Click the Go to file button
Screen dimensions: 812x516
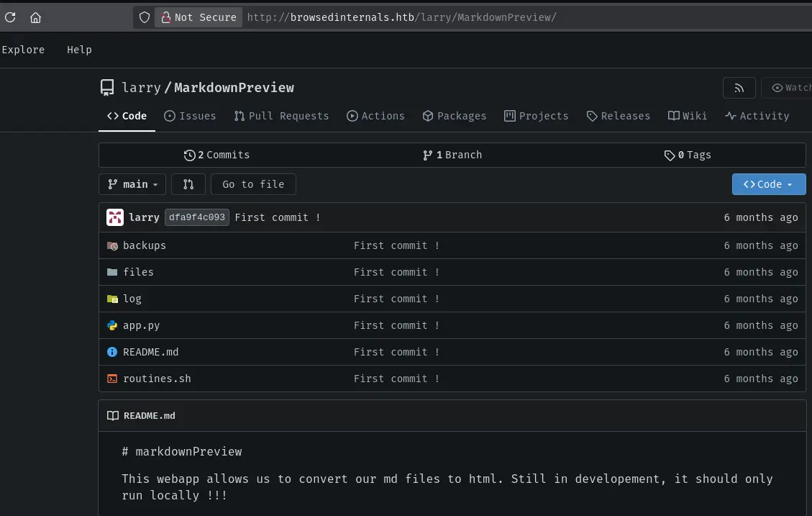(253, 184)
